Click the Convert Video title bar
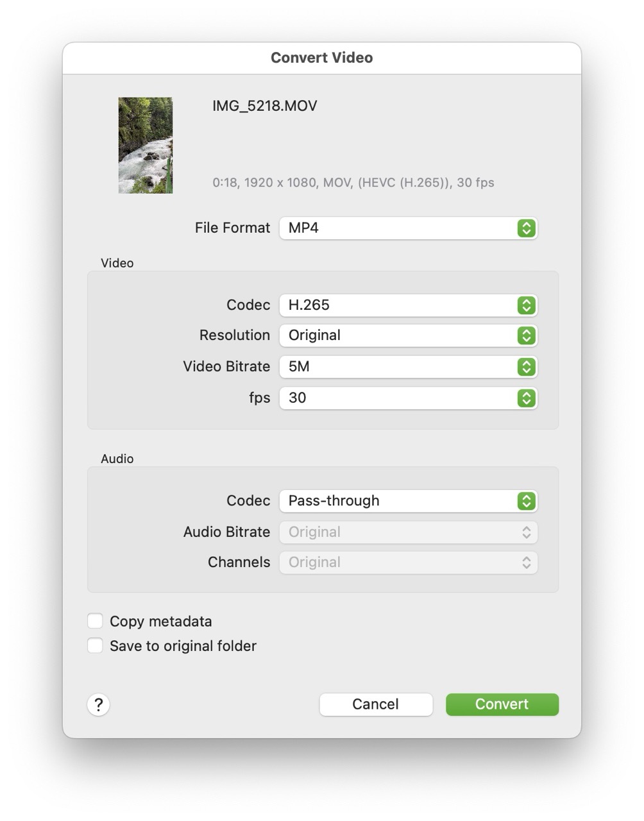This screenshot has width=644, height=821. pos(321,57)
